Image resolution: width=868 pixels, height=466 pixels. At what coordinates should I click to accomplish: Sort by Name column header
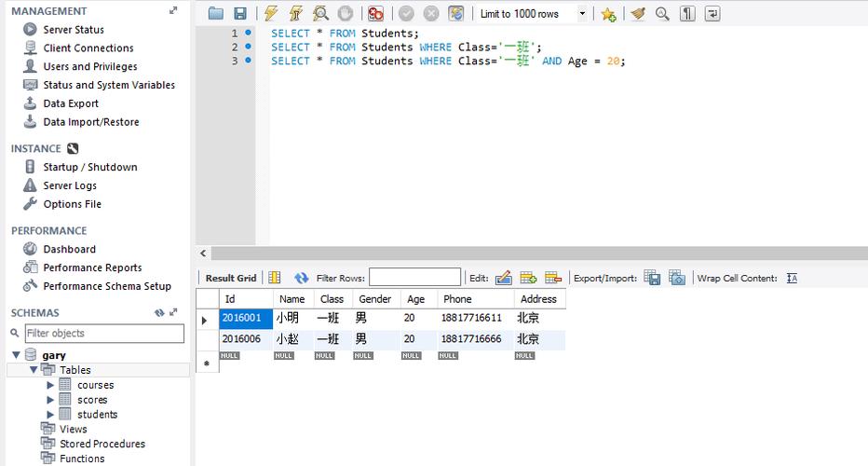[293, 299]
